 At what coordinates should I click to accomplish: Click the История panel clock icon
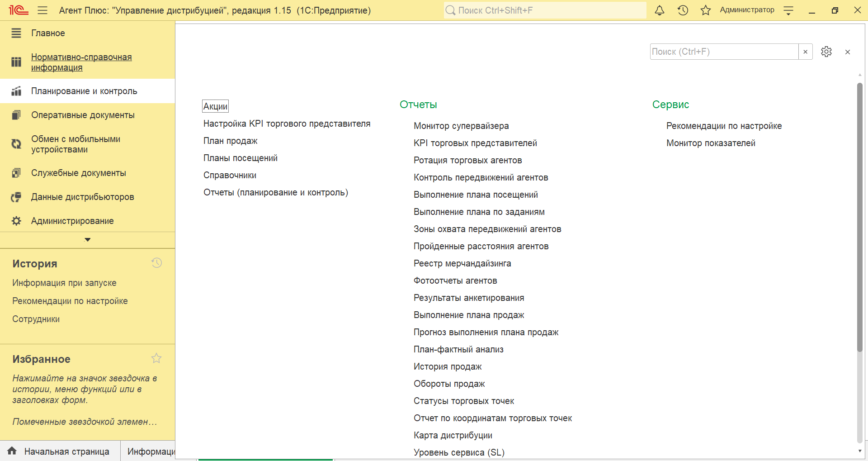pos(156,263)
